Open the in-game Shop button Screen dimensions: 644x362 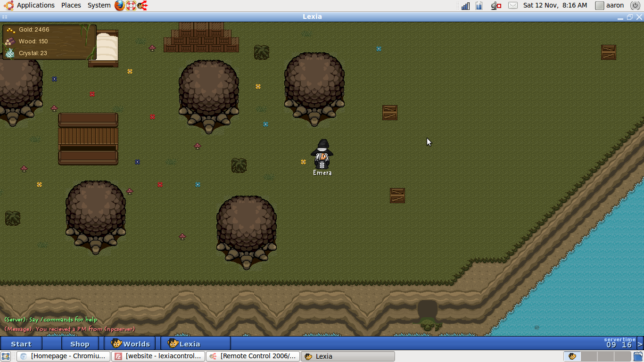click(80, 344)
